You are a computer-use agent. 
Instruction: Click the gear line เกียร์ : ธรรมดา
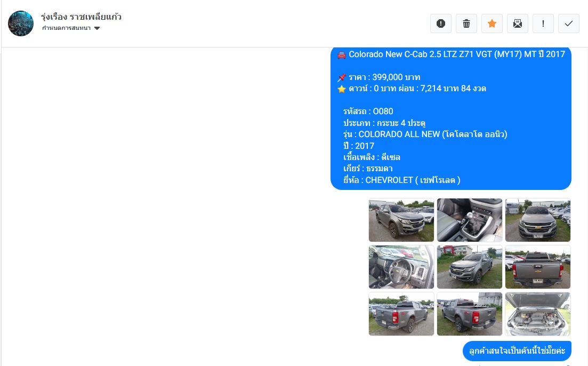(368, 169)
